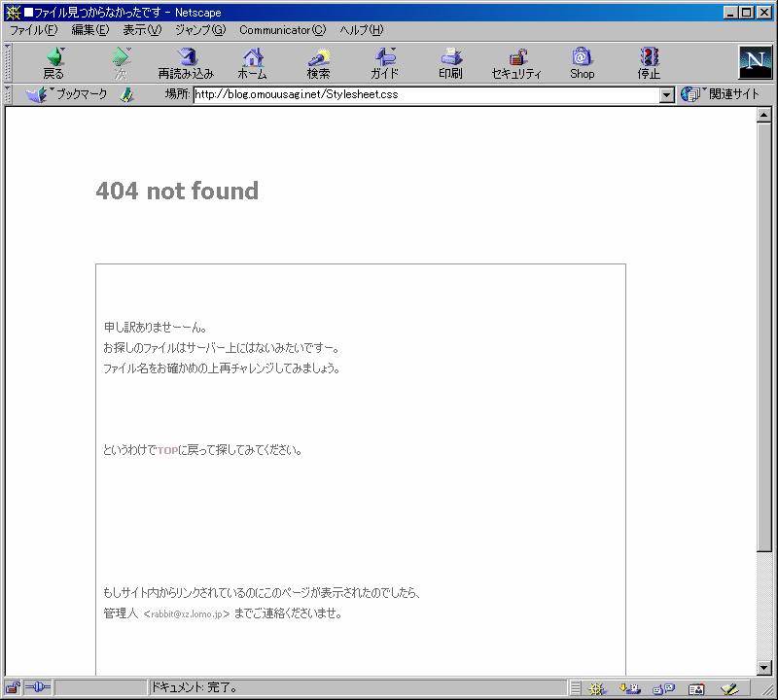Click the vertical scrollbar thumb
The width and height of the screenshot is (778, 700).
pos(764,336)
